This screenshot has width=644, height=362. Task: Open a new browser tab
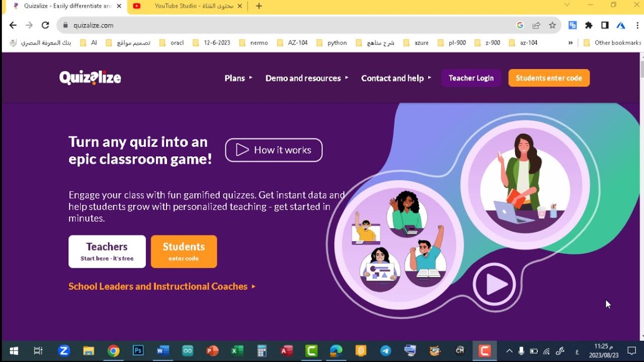pos(259,6)
